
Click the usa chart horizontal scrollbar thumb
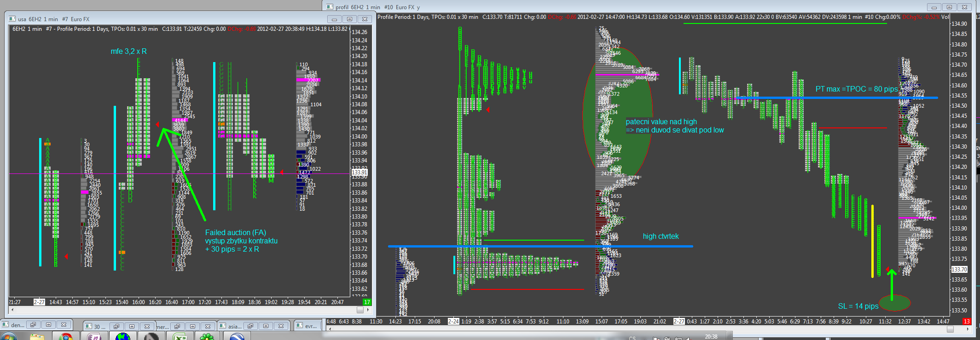coord(360,310)
